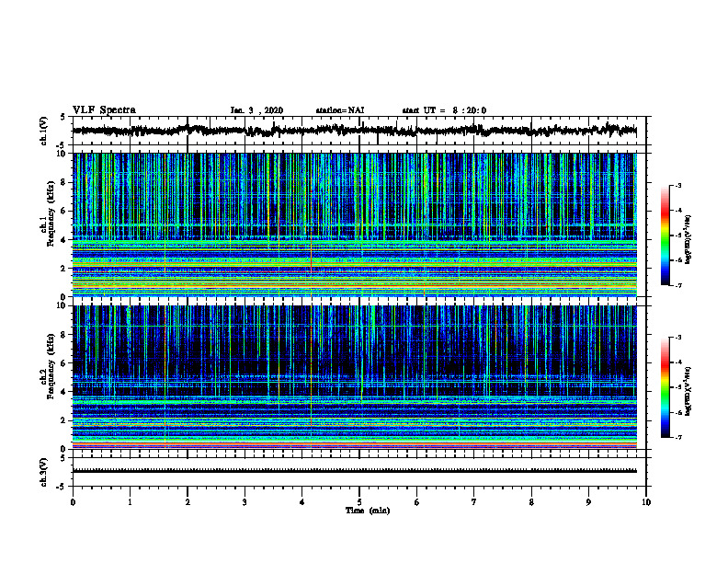The height and width of the screenshot is (563, 728).
Task: Click the time axis tick label "4"
Action: tap(301, 502)
